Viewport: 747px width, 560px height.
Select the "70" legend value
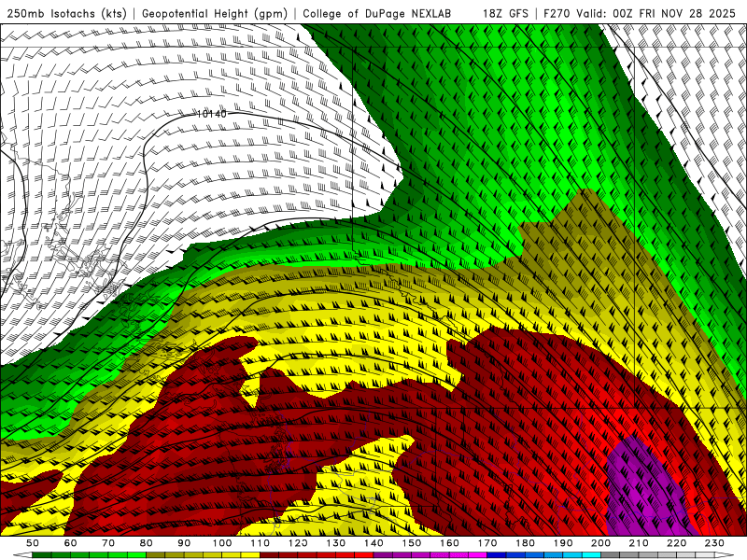point(108,543)
